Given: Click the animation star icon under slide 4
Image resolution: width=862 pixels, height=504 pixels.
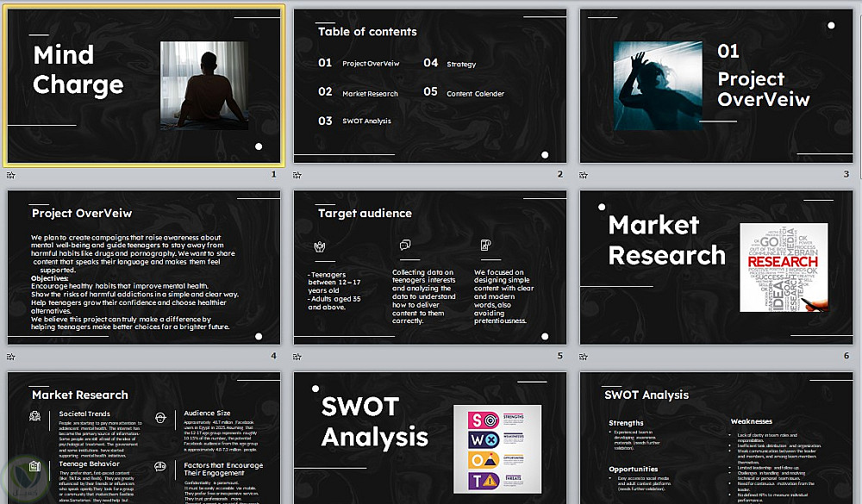Looking at the screenshot, I should point(11,357).
